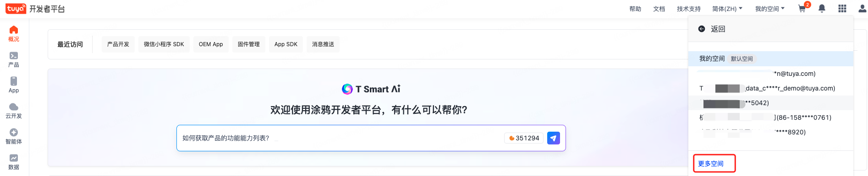Click the 微信小程序 SDK shortcut button
The height and width of the screenshot is (176, 868).
[164, 44]
